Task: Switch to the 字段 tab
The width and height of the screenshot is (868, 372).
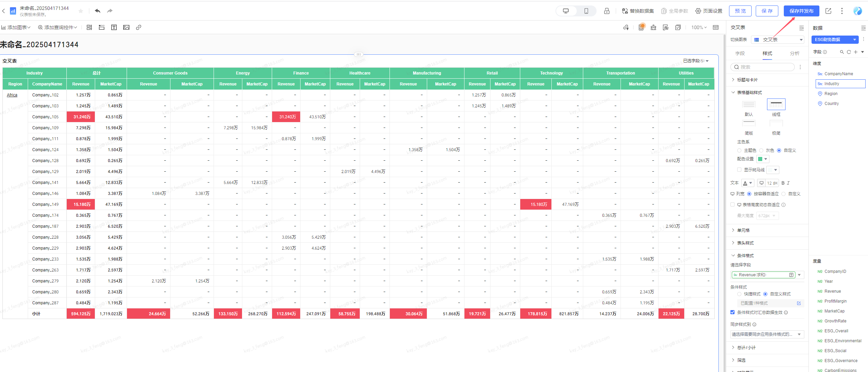Action: 740,53
